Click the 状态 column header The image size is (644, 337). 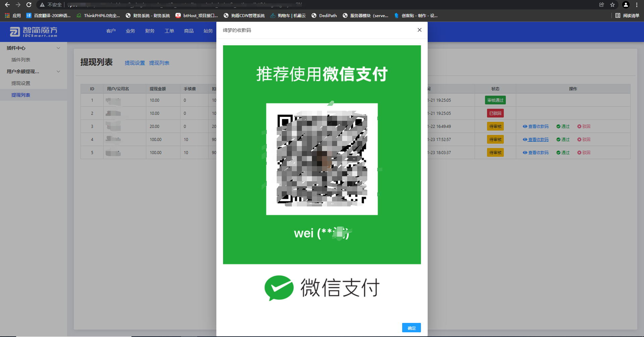(x=495, y=89)
